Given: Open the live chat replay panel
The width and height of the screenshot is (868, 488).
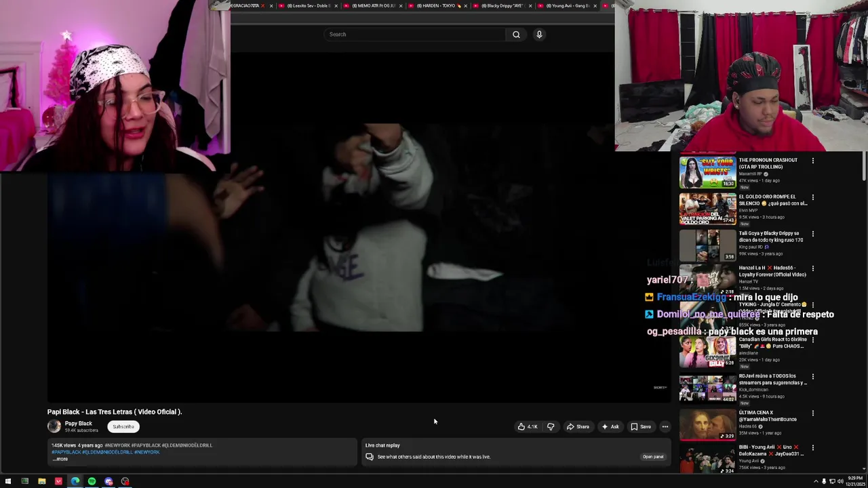Looking at the screenshot, I should click(x=653, y=457).
